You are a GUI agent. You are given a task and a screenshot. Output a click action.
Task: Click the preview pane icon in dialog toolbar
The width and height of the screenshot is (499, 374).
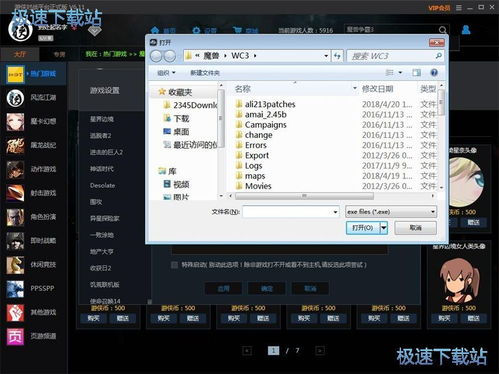(x=416, y=72)
